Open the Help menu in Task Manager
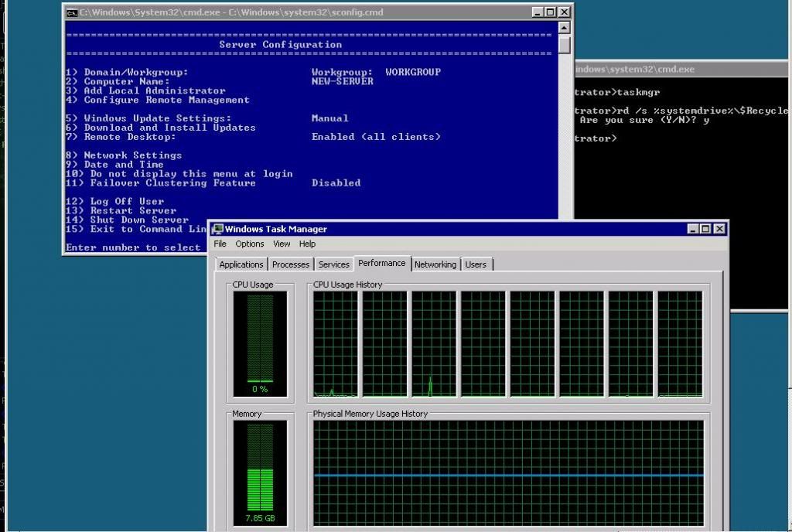The image size is (792, 532). (x=307, y=244)
